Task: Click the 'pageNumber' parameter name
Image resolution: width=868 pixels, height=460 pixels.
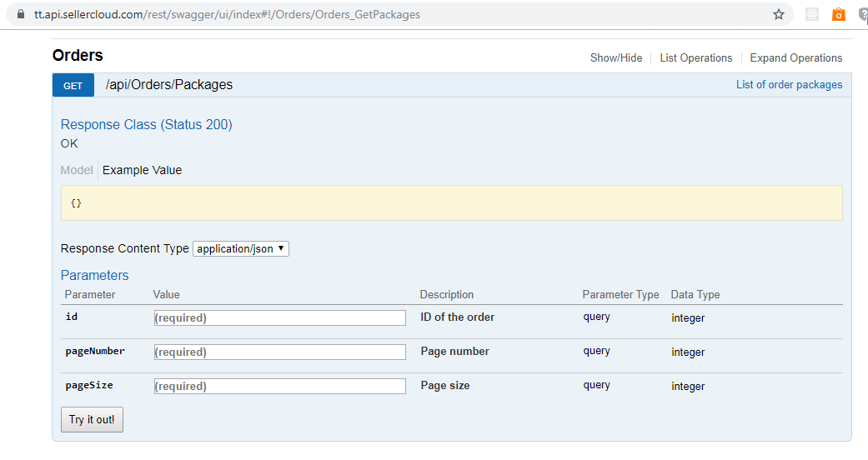Action: click(x=95, y=351)
